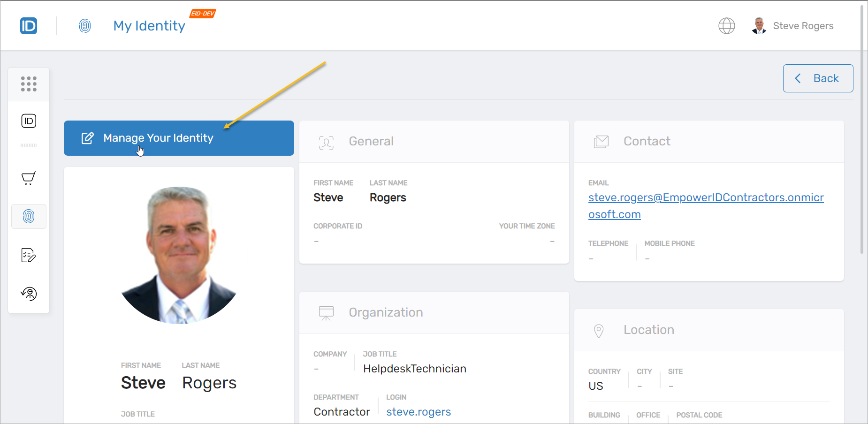Click the Organization presentation icon

[327, 313]
